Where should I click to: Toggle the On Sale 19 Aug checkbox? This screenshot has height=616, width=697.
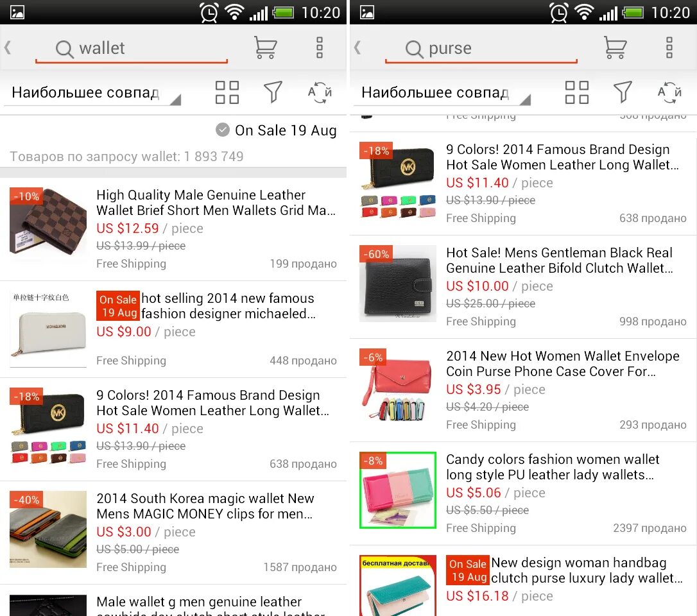click(x=222, y=130)
